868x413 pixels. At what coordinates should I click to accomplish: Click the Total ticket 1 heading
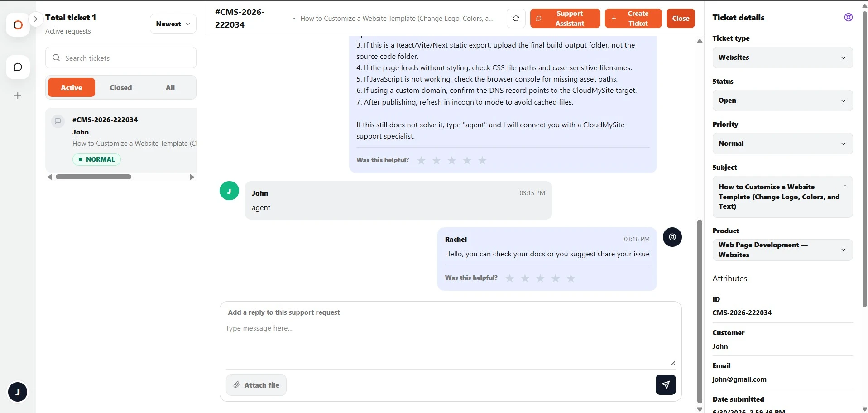tap(71, 18)
